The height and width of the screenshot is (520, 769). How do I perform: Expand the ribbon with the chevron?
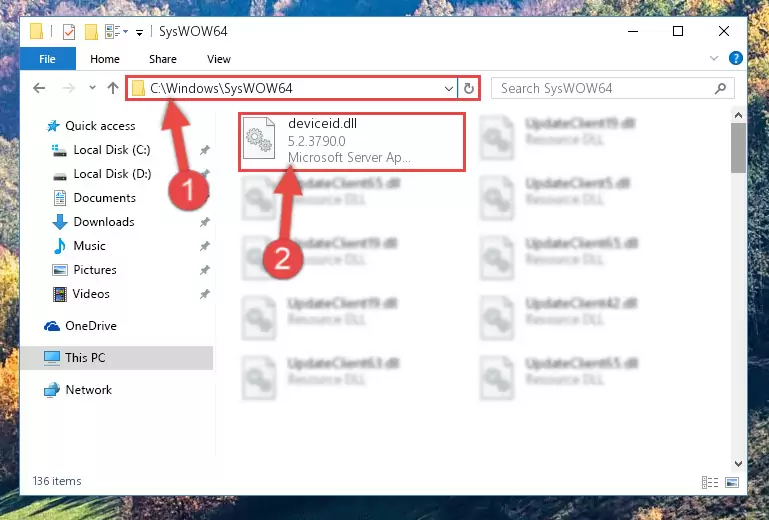point(714,58)
